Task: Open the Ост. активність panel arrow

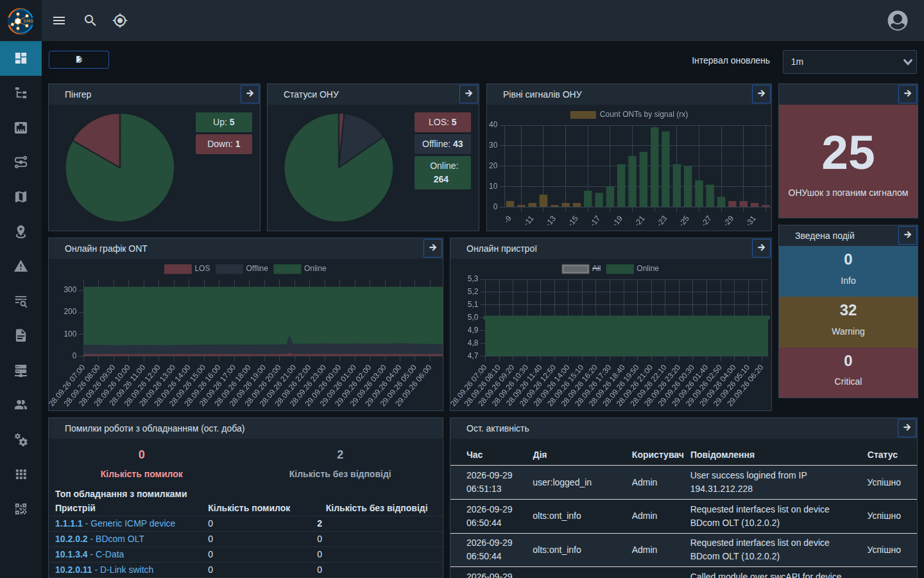Action: click(907, 428)
